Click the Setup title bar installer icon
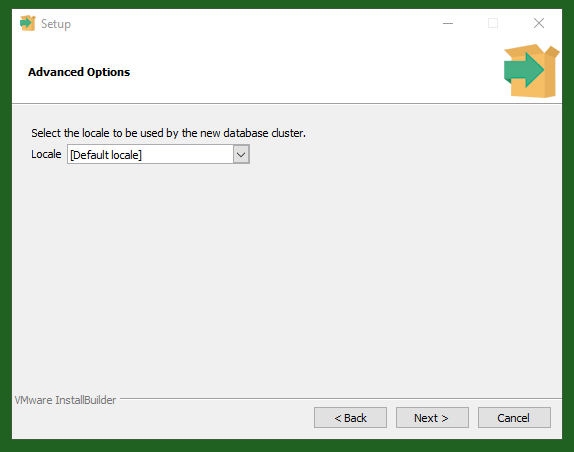Screen dimensions: 574x452 click(x=28, y=23)
